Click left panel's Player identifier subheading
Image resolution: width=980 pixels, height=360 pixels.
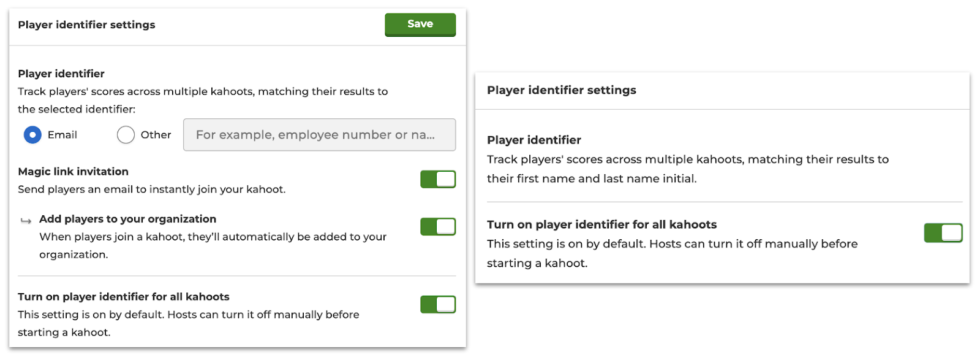click(x=61, y=74)
